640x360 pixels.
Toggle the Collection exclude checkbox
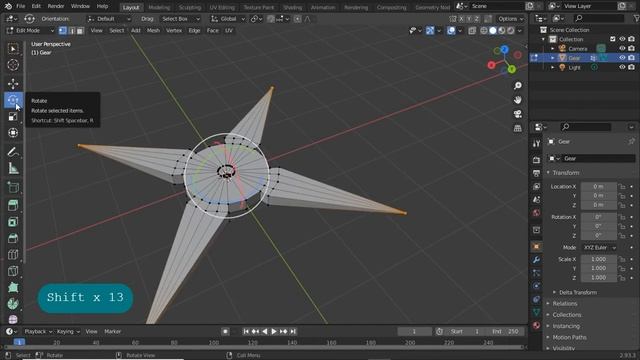point(613,39)
